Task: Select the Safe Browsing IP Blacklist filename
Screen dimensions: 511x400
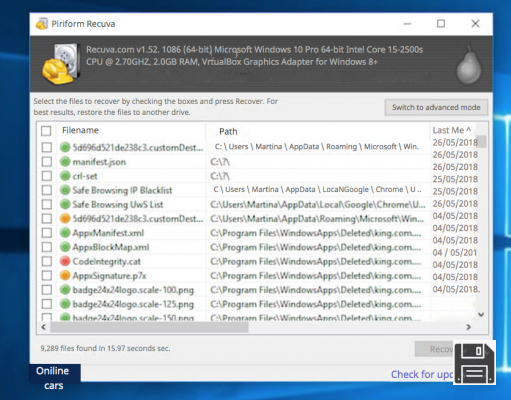Action: pyautogui.click(x=122, y=190)
